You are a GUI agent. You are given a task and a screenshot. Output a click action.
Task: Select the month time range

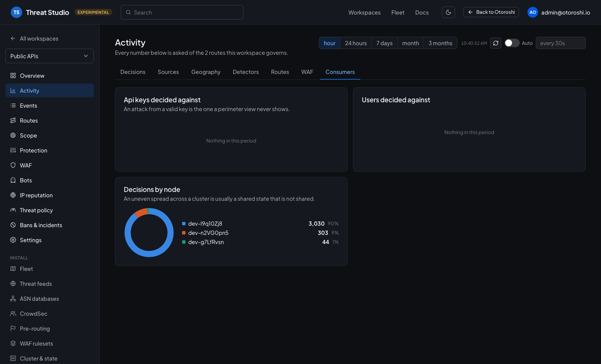click(x=411, y=43)
